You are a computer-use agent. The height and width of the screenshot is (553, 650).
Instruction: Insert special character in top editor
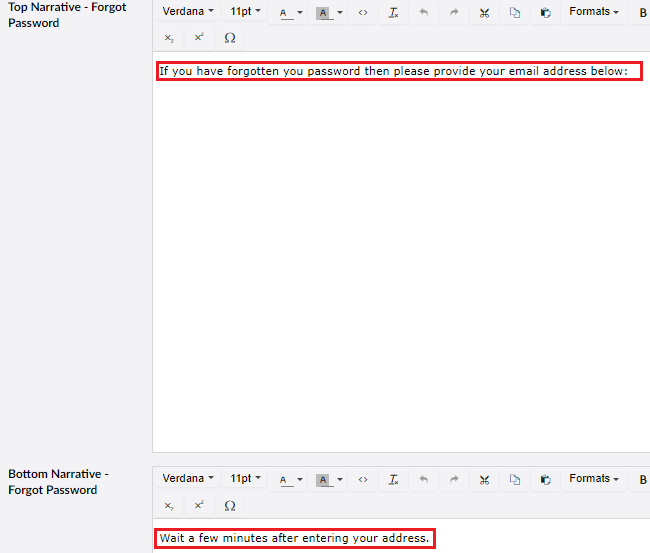pos(230,38)
